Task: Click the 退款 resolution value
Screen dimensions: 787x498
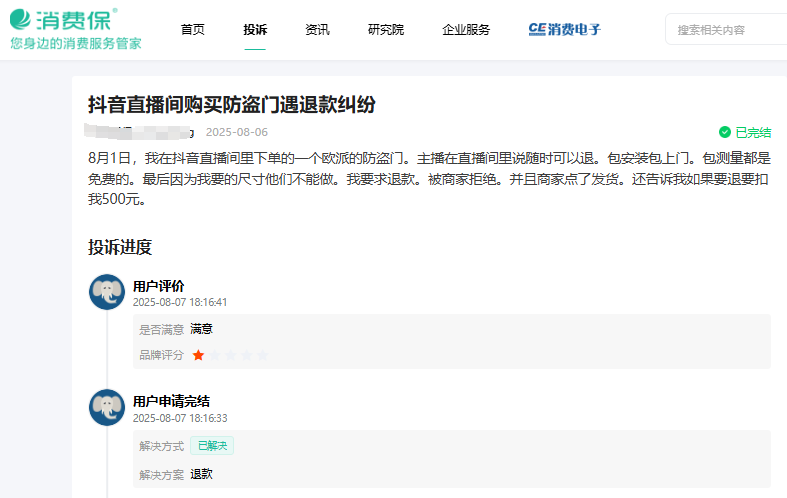Action: (x=202, y=474)
